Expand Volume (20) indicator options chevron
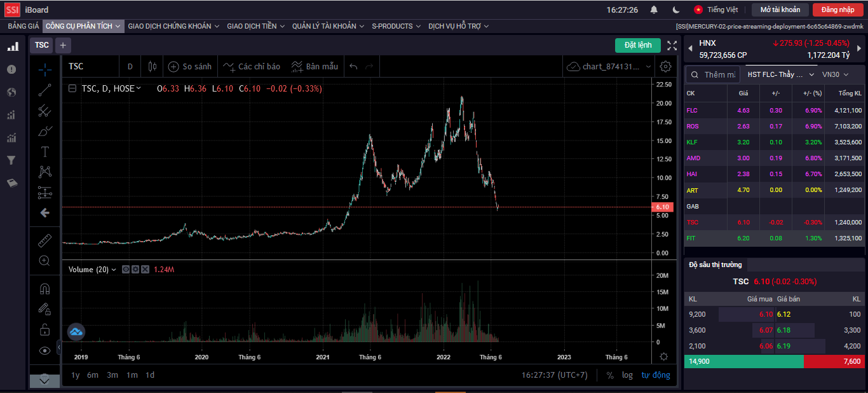The width and height of the screenshot is (868, 393). (114, 270)
